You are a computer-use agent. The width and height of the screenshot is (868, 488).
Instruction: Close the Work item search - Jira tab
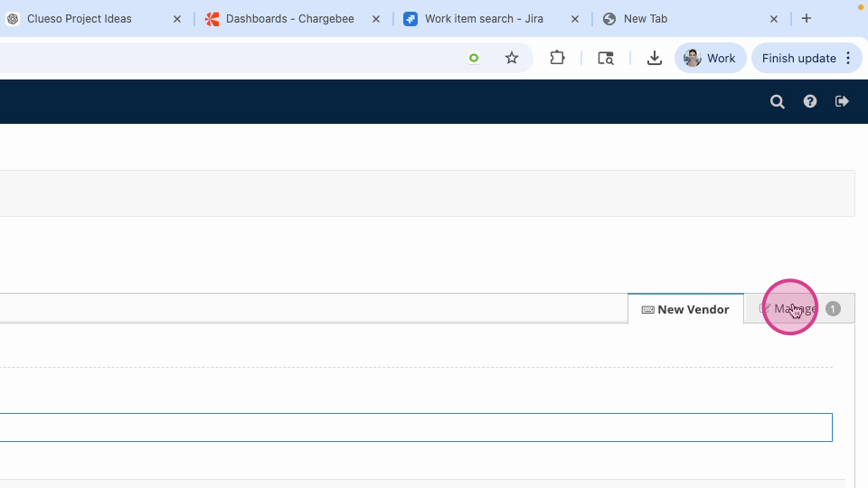click(575, 19)
